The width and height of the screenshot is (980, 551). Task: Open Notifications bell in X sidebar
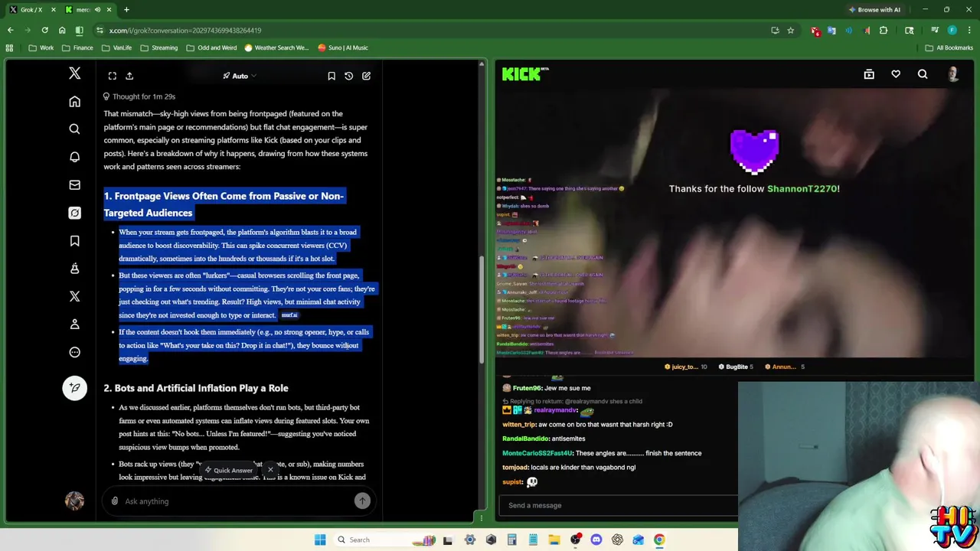(x=74, y=157)
